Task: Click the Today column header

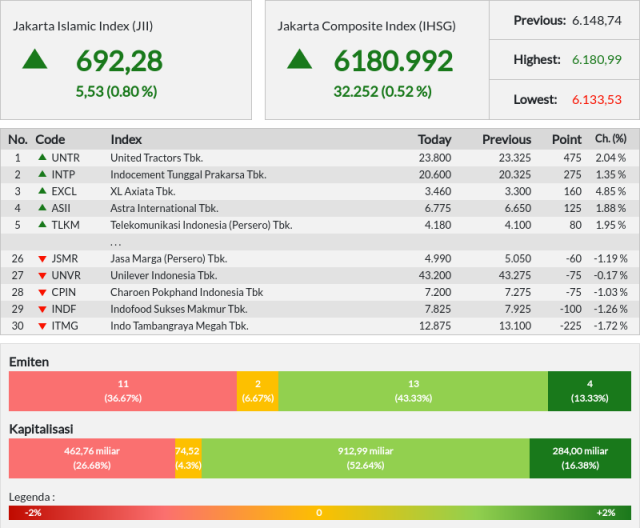Action: tap(434, 140)
